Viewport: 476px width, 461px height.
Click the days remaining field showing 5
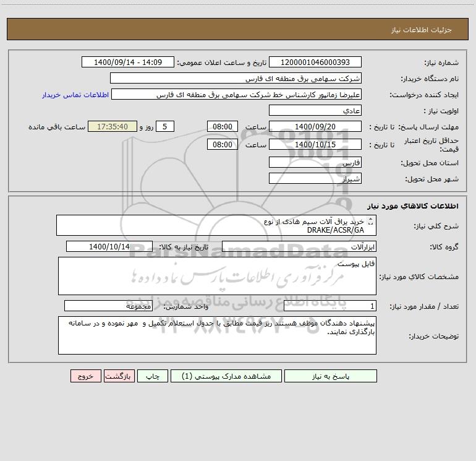click(165, 126)
